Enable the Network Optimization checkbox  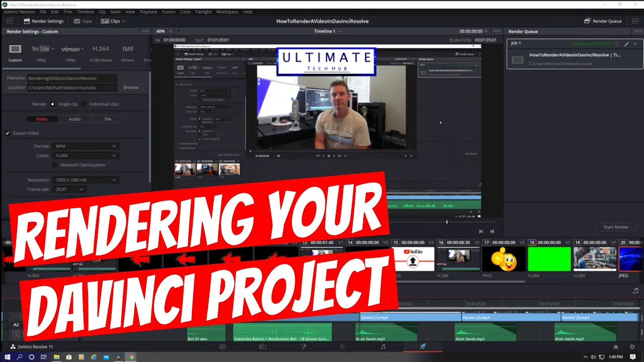click(55, 165)
